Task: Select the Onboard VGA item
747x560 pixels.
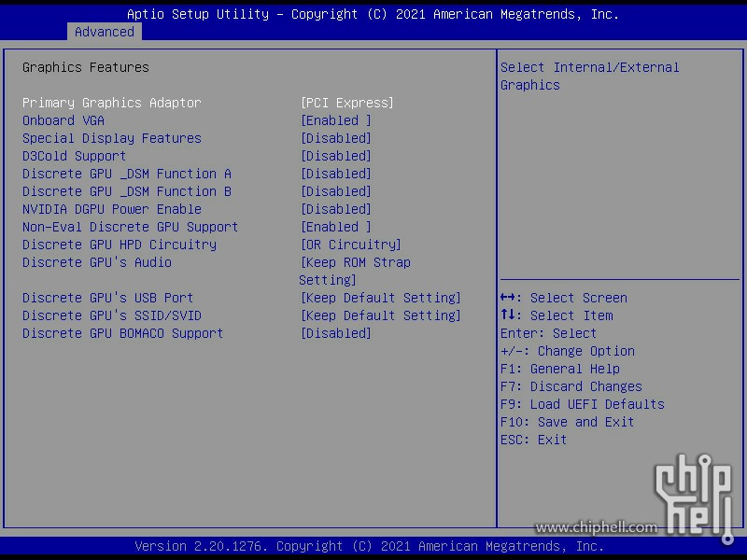Action: point(63,120)
